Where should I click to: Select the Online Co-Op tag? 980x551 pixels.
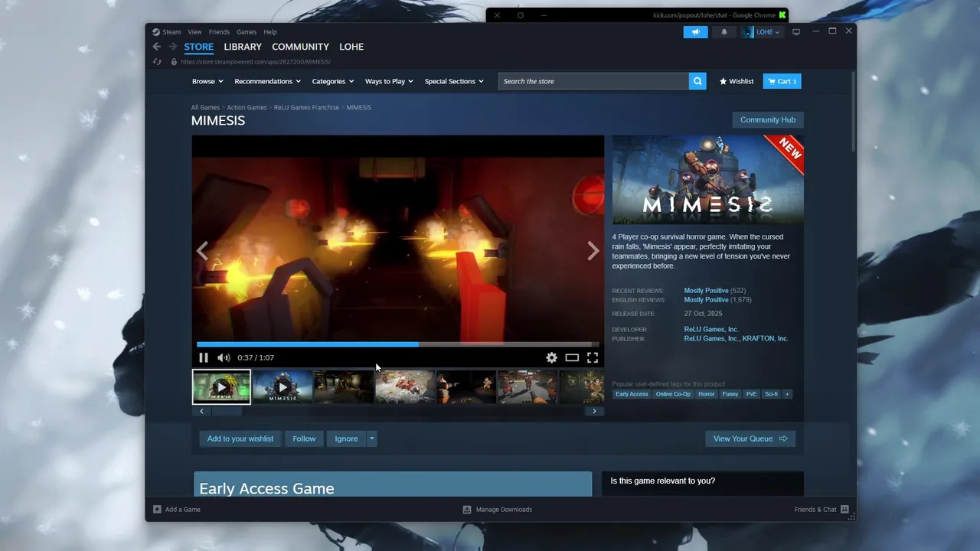(673, 394)
